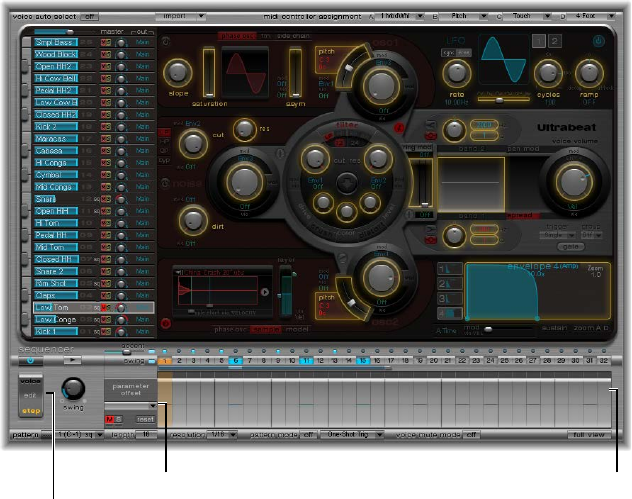Select envelope 1 button

[449, 269]
